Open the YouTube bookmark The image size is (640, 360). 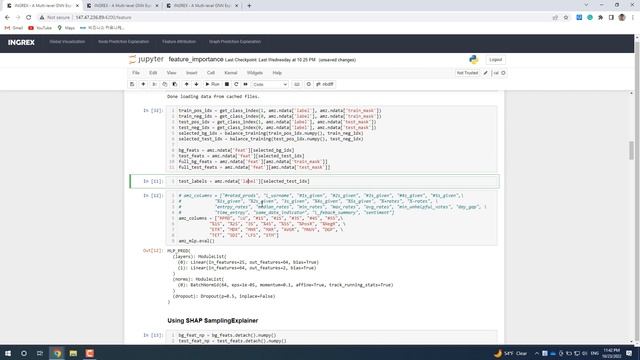pos(40,28)
